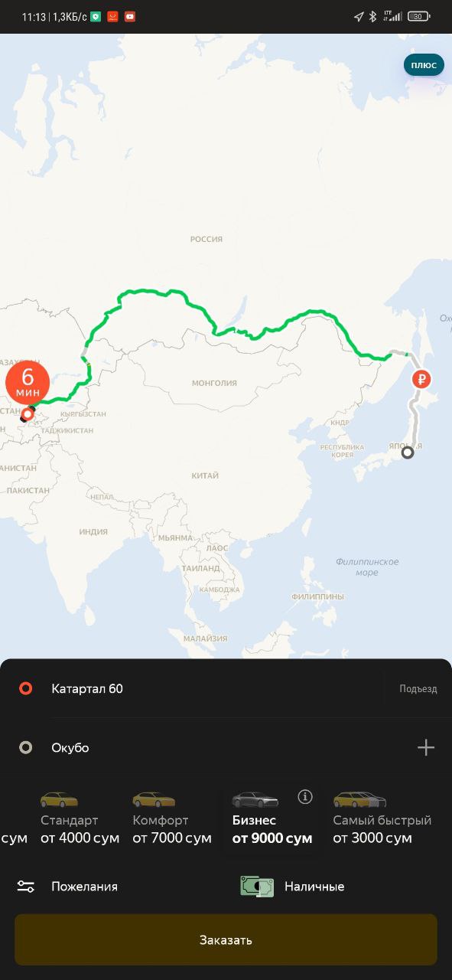This screenshot has height=980, width=452.
Task: Open info icon for Бизнес tariff
Action: click(x=305, y=797)
